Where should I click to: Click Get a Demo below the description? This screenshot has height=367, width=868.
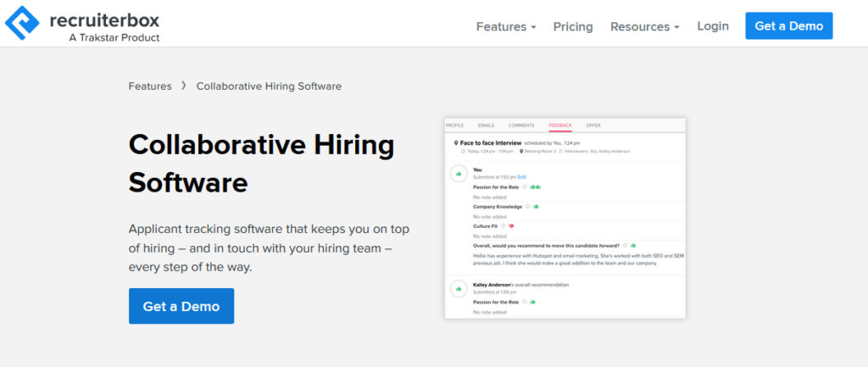[181, 306]
